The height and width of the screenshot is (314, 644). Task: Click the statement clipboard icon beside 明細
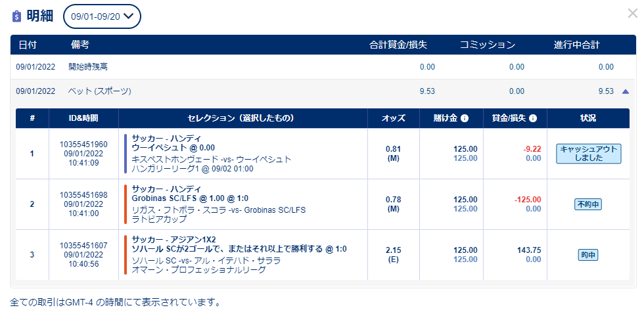[x=16, y=16]
